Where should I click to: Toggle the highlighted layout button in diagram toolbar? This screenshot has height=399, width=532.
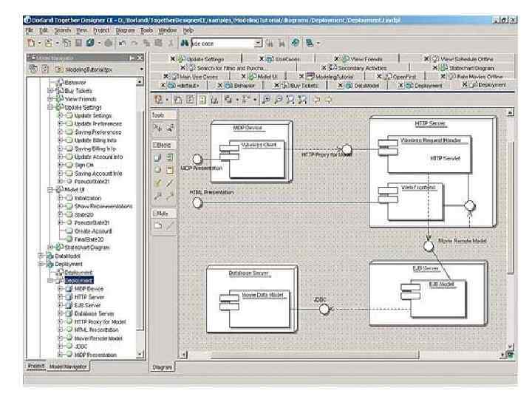[x=202, y=100]
